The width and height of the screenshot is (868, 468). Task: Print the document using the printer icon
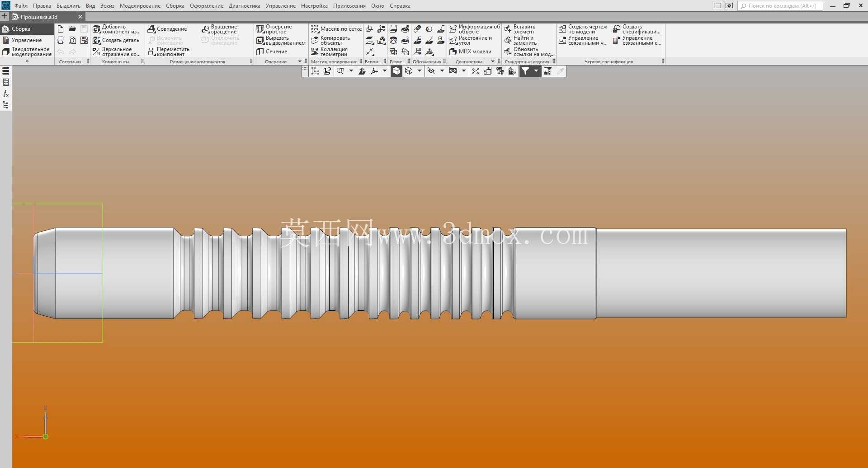61,40
